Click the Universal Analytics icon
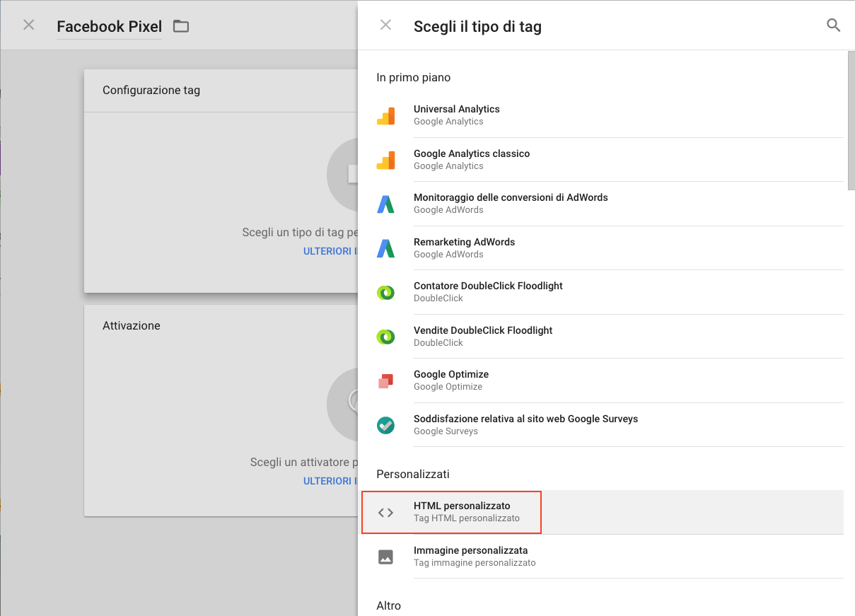 385,116
